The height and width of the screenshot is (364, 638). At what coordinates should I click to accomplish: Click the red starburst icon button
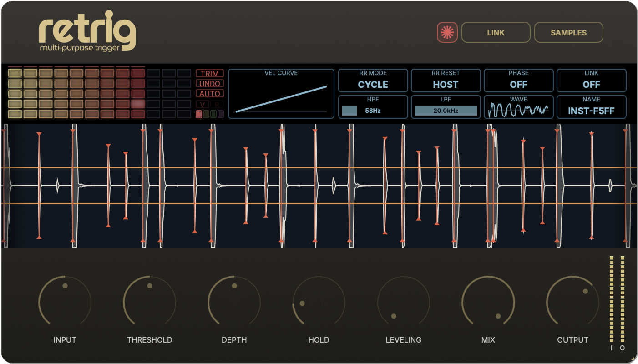(x=447, y=32)
